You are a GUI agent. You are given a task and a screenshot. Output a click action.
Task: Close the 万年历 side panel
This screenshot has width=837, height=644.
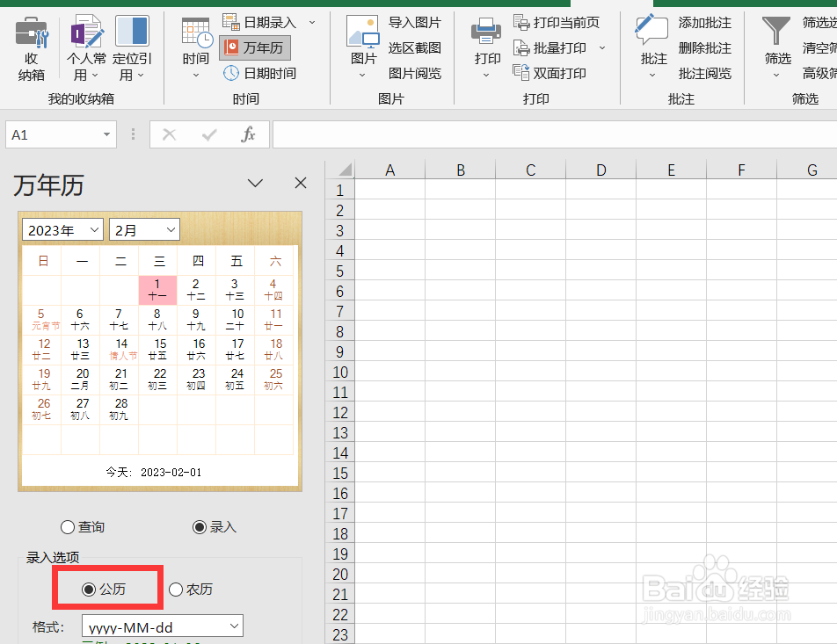point(301,183)
